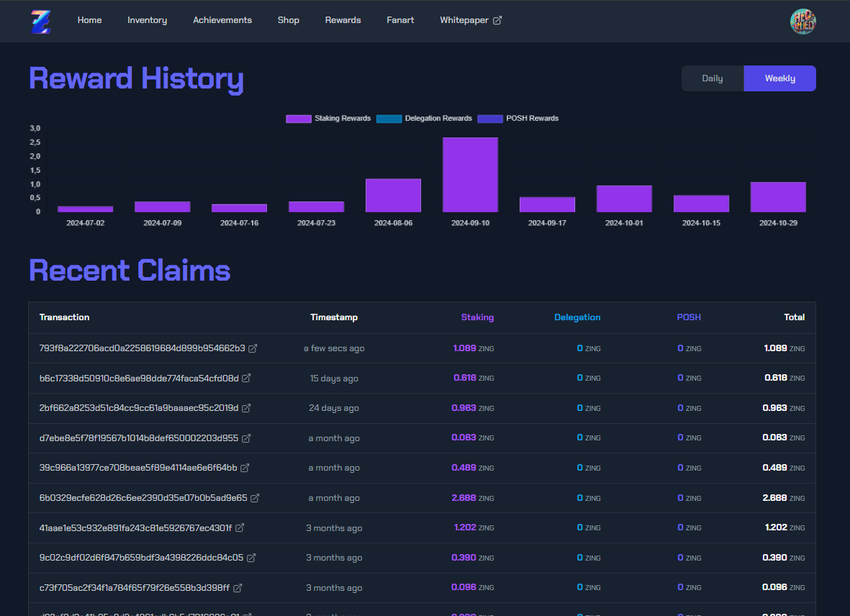The image size is (850, 616).
Task: Open external link icon for transaction 41aae1e5
Action: 240,527
